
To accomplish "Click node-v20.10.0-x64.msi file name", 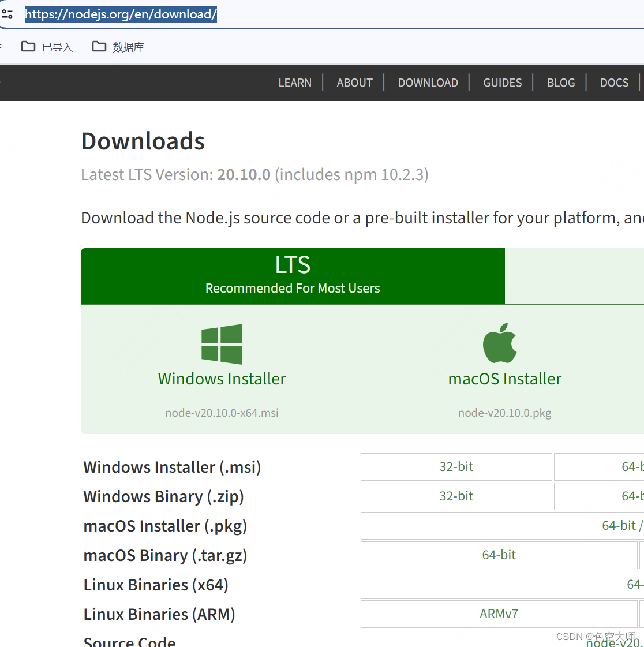I will point(222,413).
